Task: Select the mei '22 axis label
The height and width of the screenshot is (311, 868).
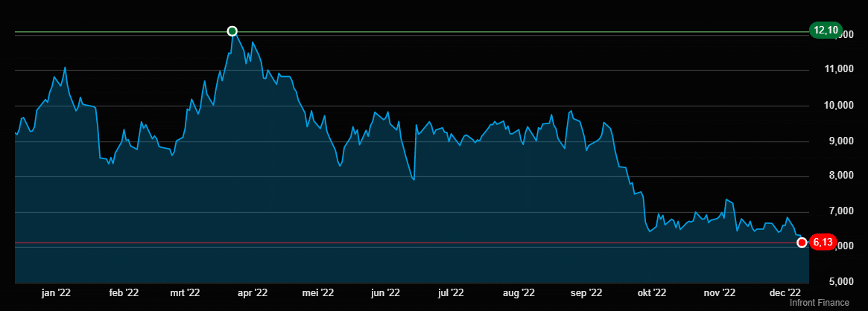Action: click(x=316, y=293)
